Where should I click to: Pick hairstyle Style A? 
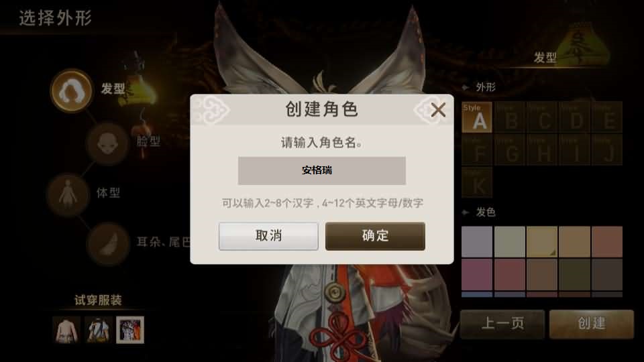click(x=477, y=117)
